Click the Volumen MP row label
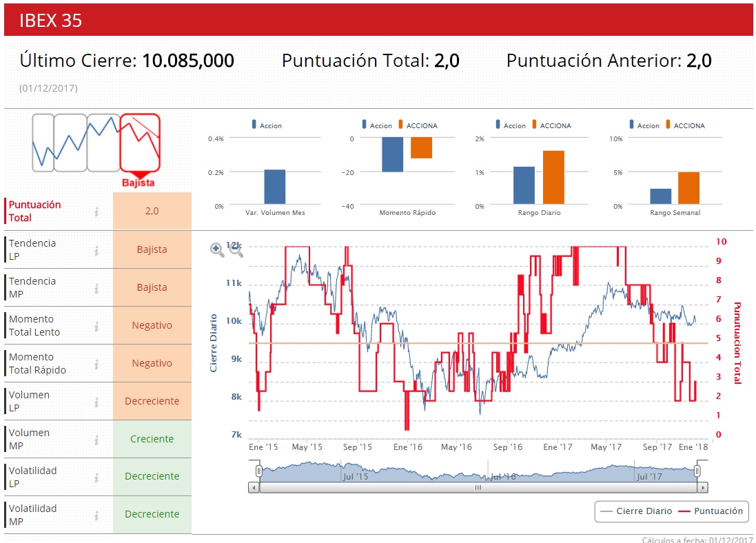756x543 pixels. point(29,440)
